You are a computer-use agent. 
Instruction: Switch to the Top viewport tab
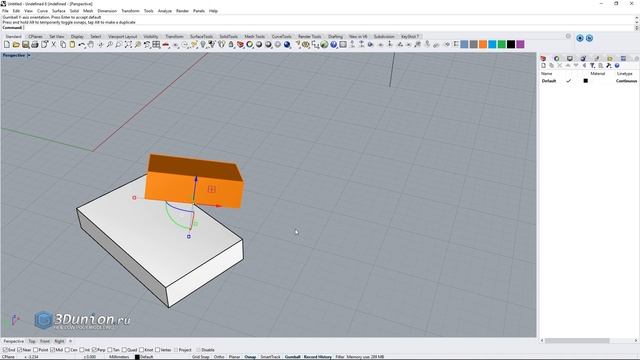coord(32,341)
